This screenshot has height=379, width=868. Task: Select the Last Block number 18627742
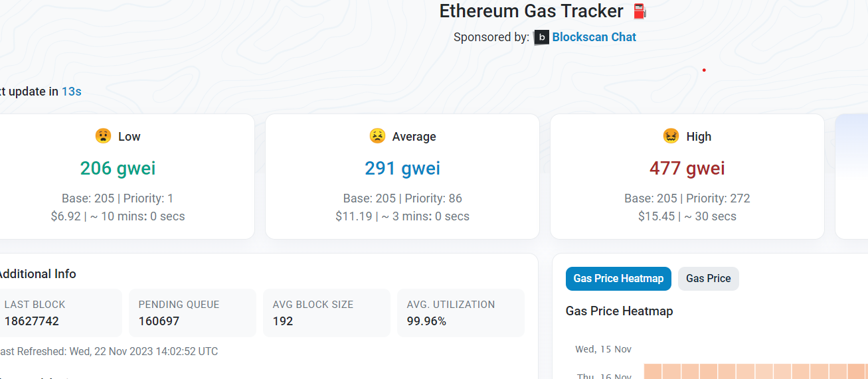pos(31,321)
